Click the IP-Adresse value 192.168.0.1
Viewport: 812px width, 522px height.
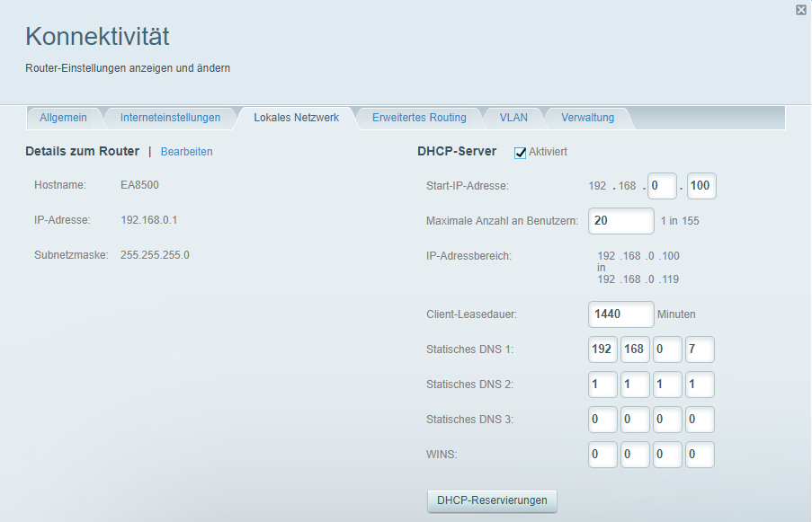coord(149,220)
